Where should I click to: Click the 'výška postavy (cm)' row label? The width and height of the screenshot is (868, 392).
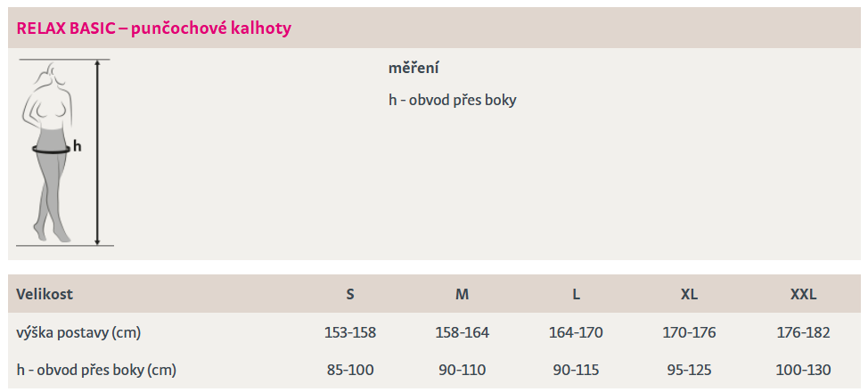coord(78,332)
